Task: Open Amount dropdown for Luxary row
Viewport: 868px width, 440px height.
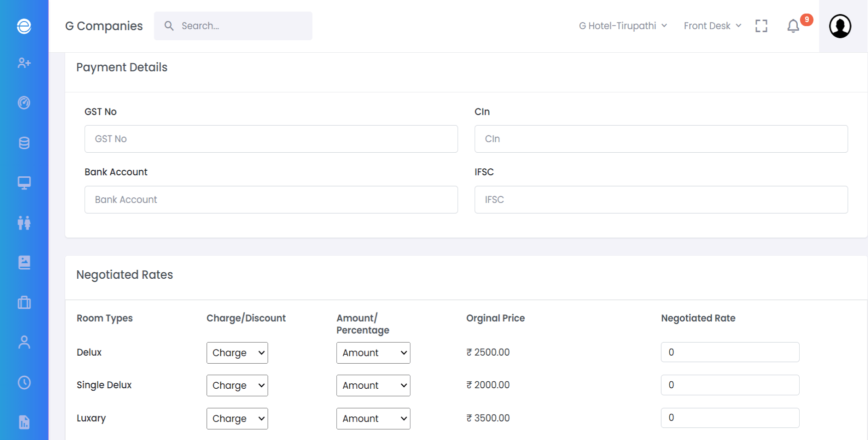Action: 373,418
